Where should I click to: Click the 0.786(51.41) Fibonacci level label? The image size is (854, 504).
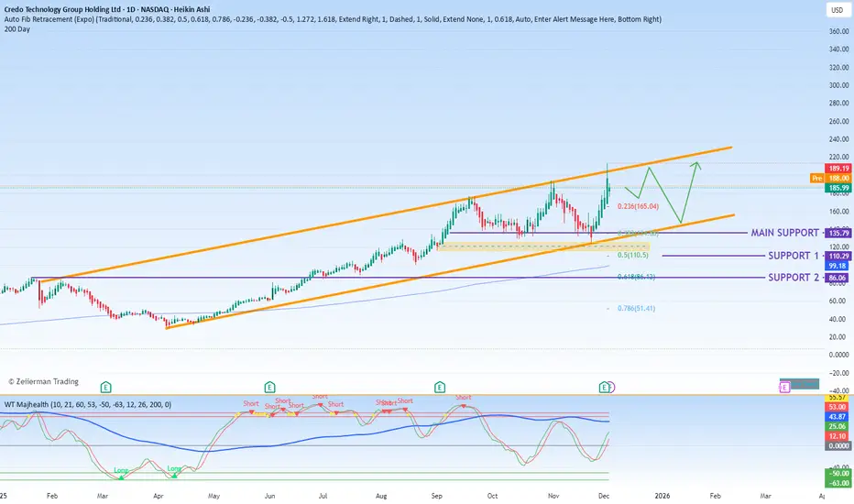636,309
